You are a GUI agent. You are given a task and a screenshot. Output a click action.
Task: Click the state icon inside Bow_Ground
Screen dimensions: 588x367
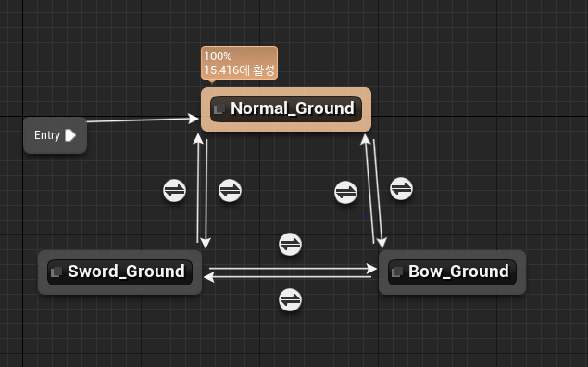click(397, 272)
